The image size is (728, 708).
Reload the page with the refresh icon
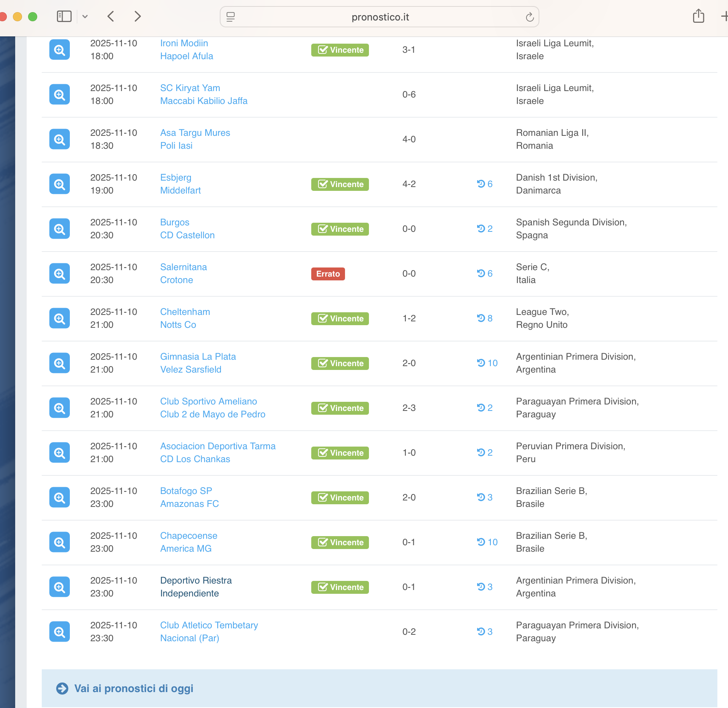[529, 17]
